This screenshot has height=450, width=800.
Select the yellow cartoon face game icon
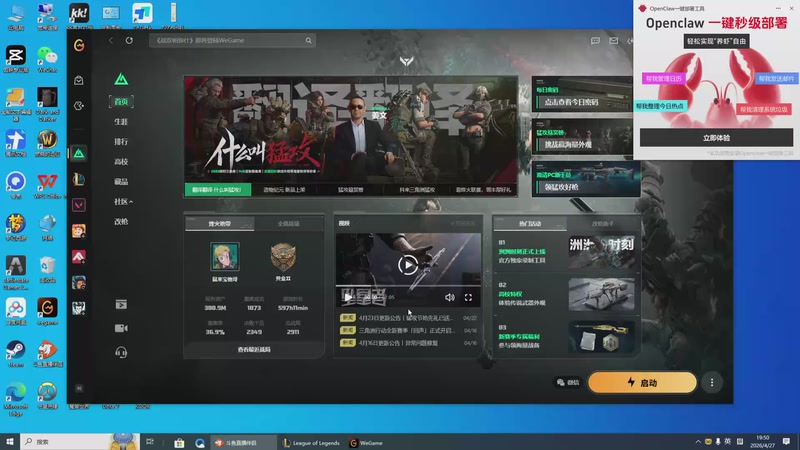pyautogui.click(x=79, y=231)
